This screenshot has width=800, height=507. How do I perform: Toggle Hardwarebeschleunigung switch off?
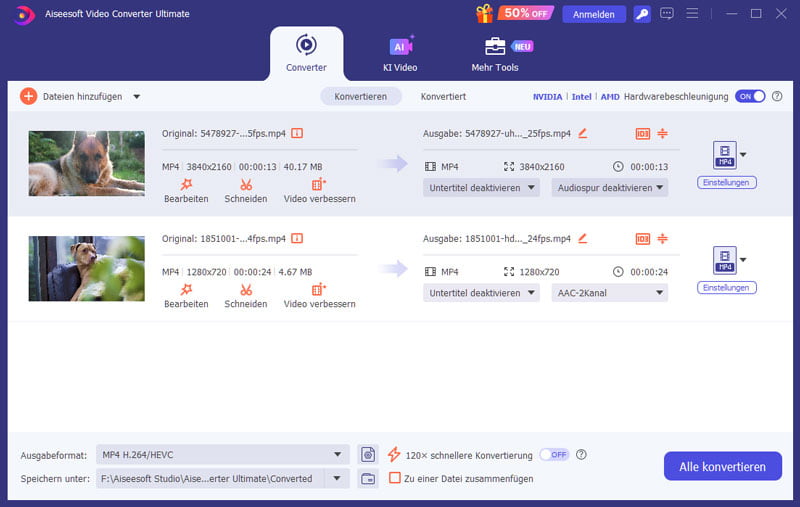(x=750, y=96)
